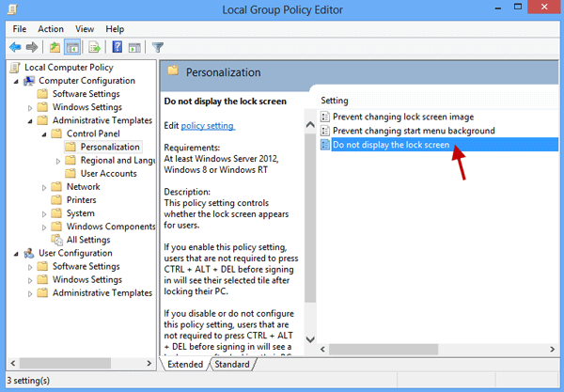Click the Export List toolbar icon
Screen dimensions: 564x392
point(95,47)
